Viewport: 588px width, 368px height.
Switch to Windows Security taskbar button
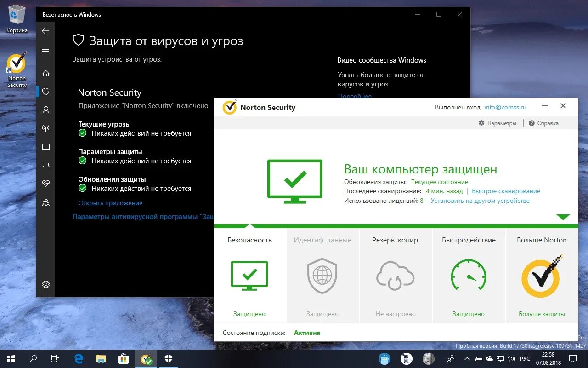pyautogui.click(x=169, y=359)
